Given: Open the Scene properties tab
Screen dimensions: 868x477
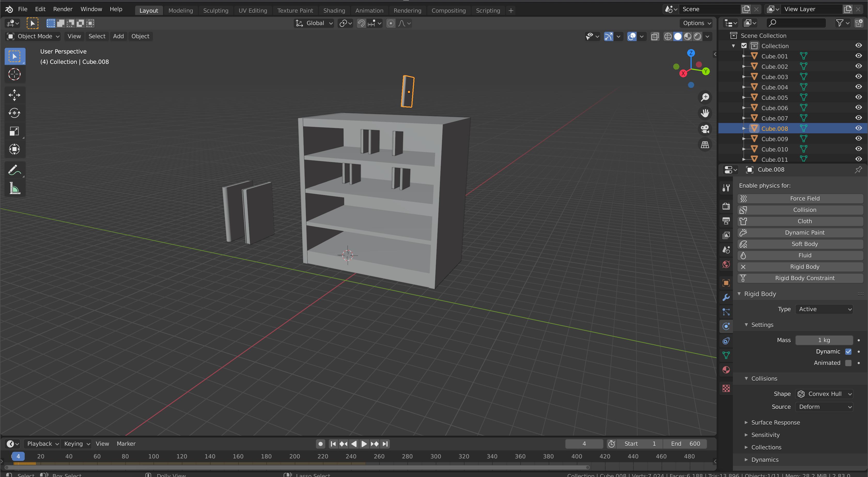Looking at the screenshot, I should [726, 250].
